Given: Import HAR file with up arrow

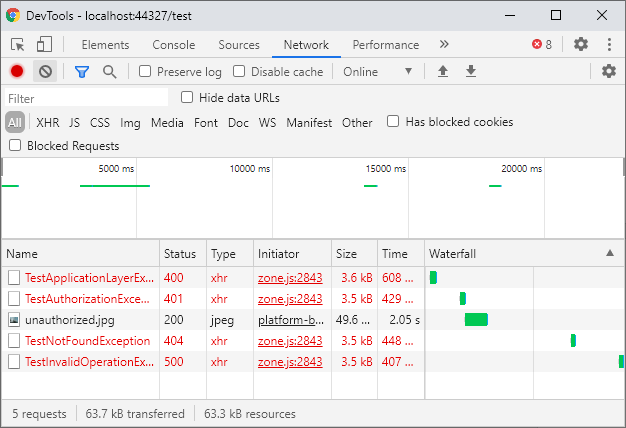Looking at the screenshot, I should pyautogui.click(x=443, y=71).
